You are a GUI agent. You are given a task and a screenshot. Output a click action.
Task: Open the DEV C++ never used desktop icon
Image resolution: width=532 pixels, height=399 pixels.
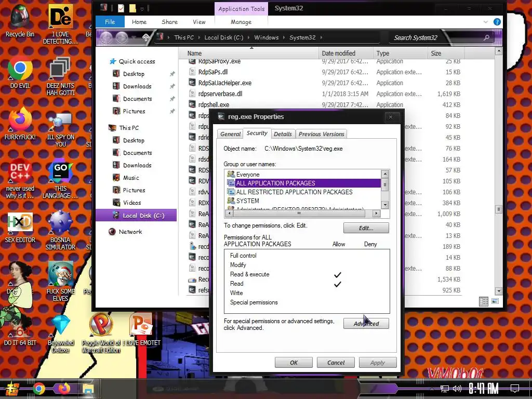click(20, 179)
